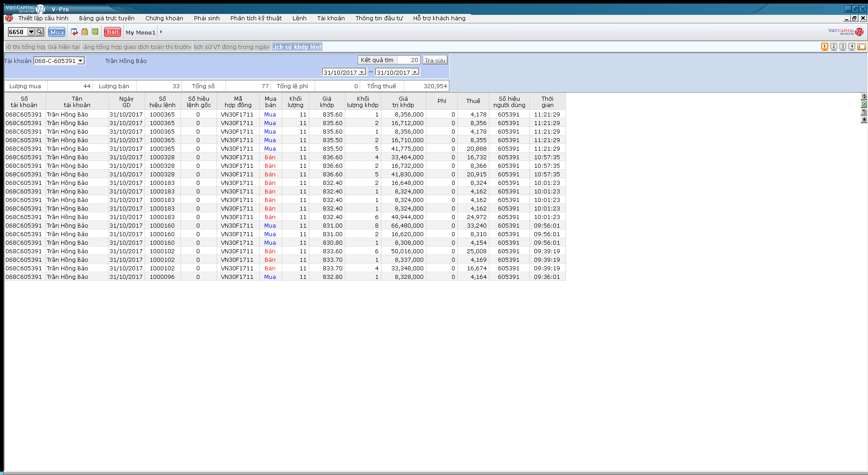Click the Viet Capital Securities logo at right
Viewport: 868px width, 475px height.
pyautogui.click(x=846, y=32)
